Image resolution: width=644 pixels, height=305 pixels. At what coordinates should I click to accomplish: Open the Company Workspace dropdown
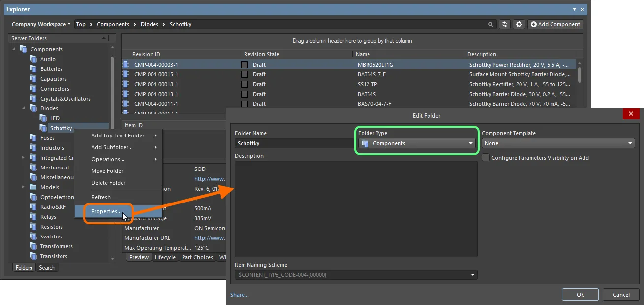point(41,24)
